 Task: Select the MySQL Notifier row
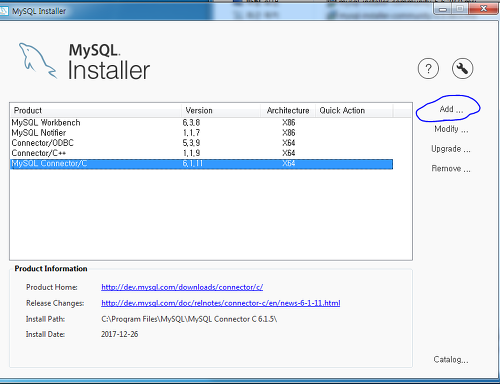pyautogui.click(x=202, y=133)
